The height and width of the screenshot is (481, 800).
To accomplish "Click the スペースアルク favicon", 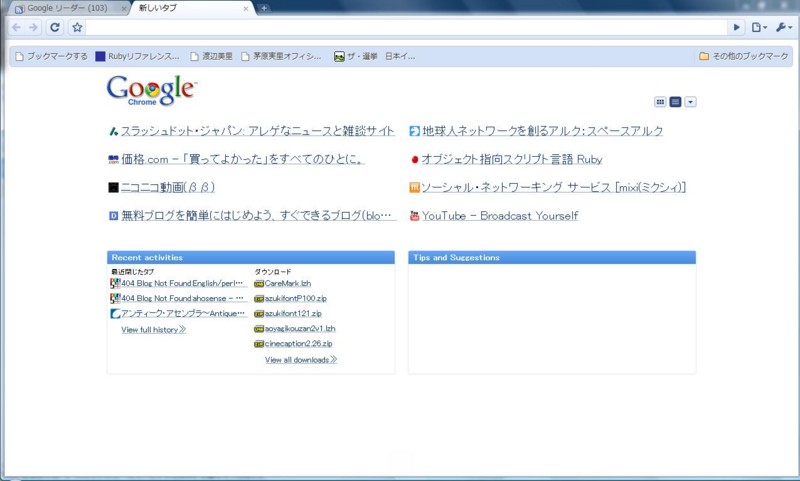I will [x=414, y=132].
